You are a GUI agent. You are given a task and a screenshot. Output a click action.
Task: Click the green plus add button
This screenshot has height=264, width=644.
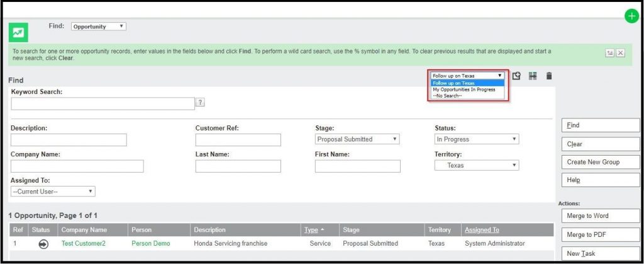631,16
